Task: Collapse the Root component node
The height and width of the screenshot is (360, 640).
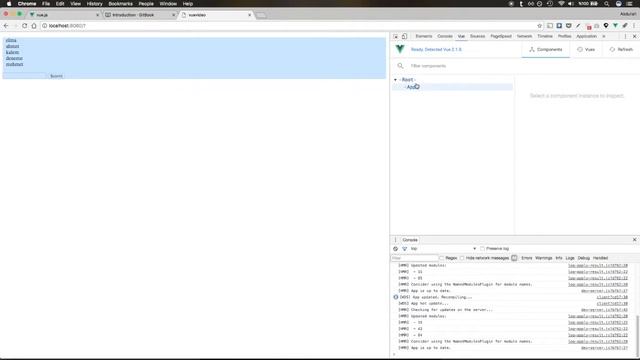Action: coord(395,80)
